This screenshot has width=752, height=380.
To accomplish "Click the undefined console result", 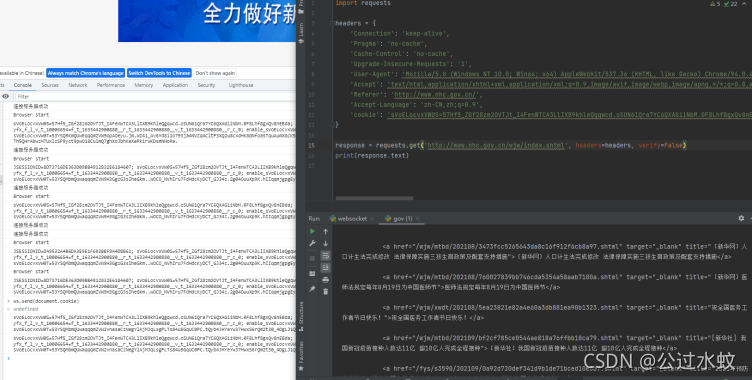I will tap(25, 309).
